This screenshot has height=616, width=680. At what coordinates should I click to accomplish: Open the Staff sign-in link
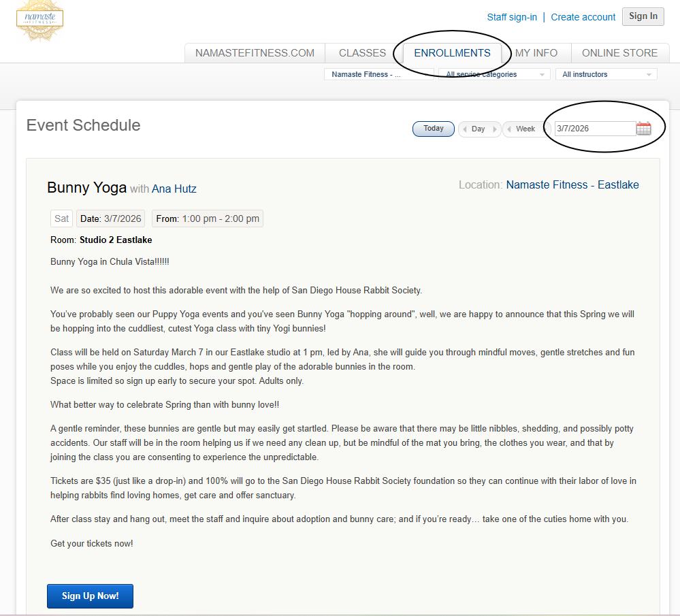click(512, 17)
